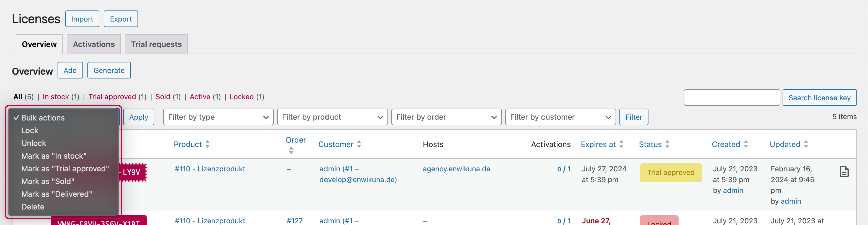Click the Apply button
868x225 pixels.
[x=139, y=117]
